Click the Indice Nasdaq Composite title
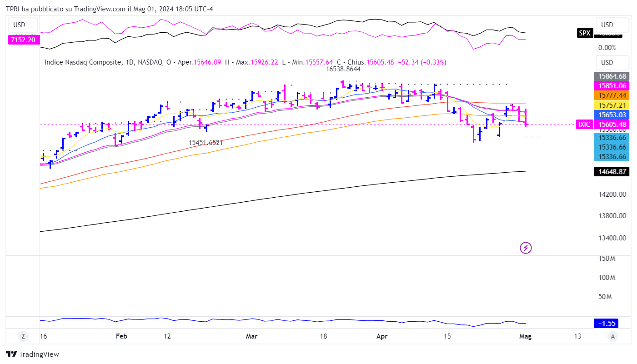 point(83,62)
